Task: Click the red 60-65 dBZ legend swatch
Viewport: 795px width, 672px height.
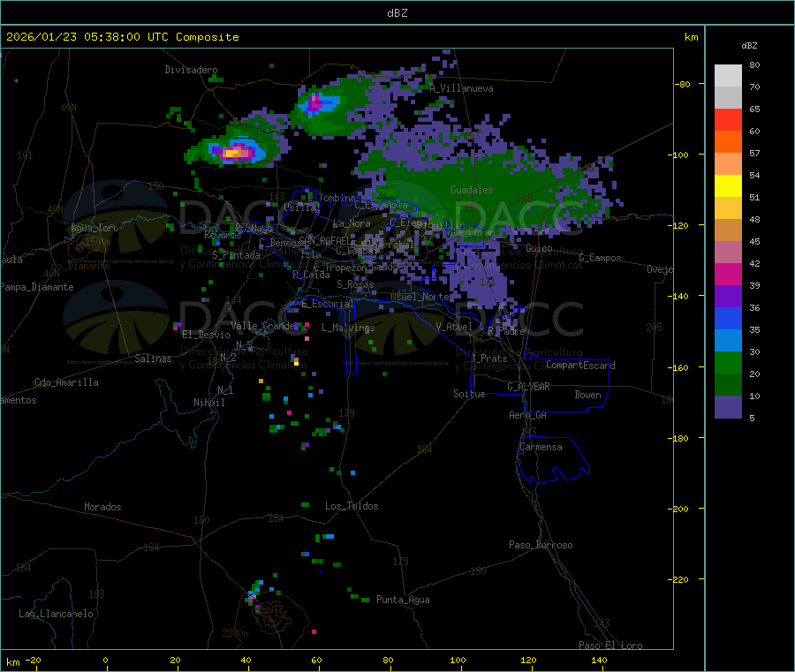Action: click(x=728, y=119)
